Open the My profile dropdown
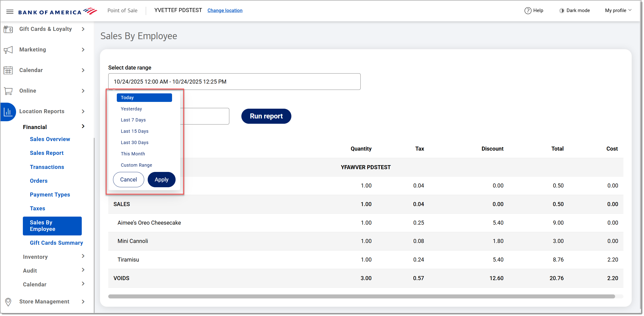The width and height of the screenshot is (644, 316). point(618,10)
